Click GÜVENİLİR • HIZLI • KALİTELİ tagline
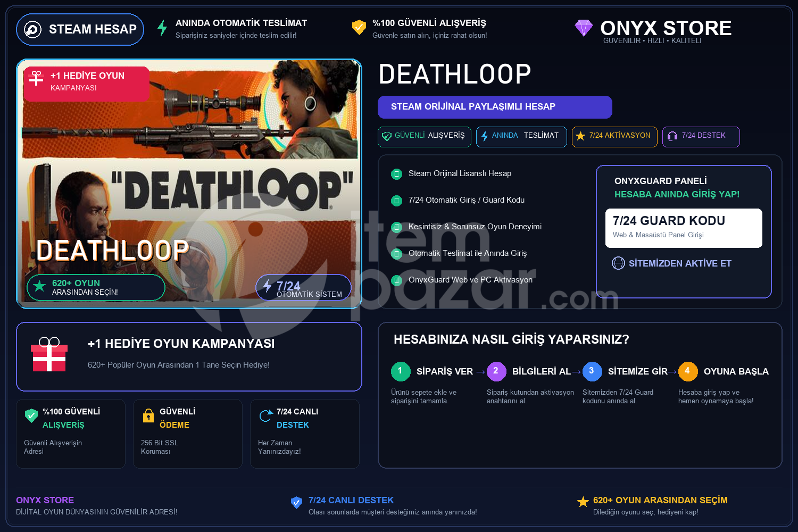Viewport: 798px width, 532px height. 652,41
